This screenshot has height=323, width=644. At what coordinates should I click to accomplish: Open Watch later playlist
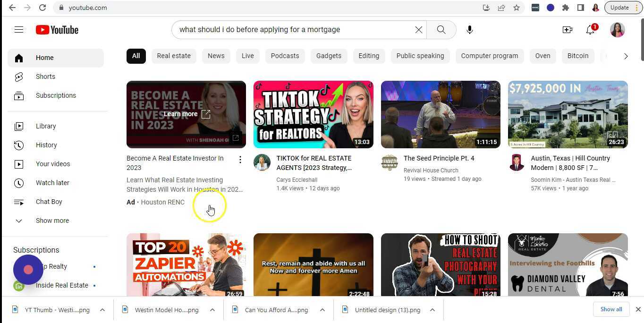tap(52, 183)
